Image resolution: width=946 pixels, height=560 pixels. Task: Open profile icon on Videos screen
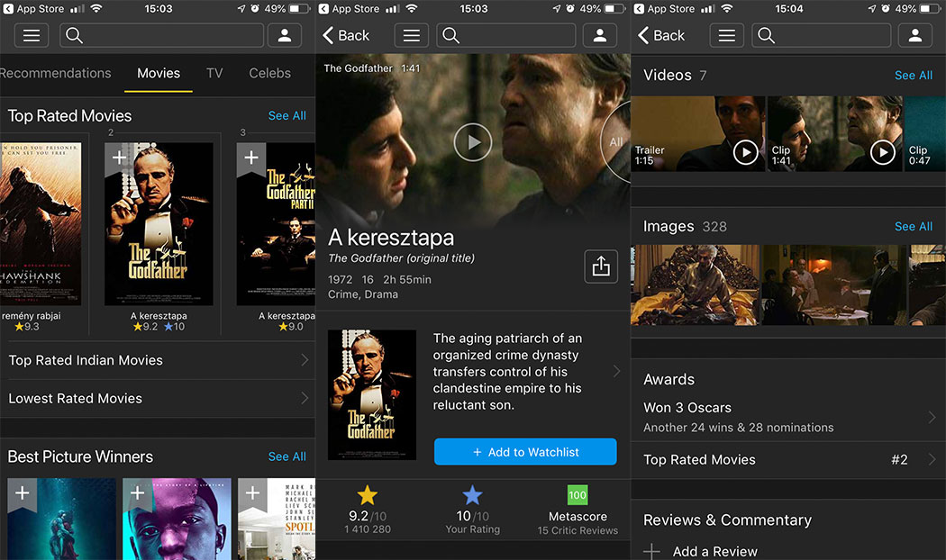[x=915, y=36]
